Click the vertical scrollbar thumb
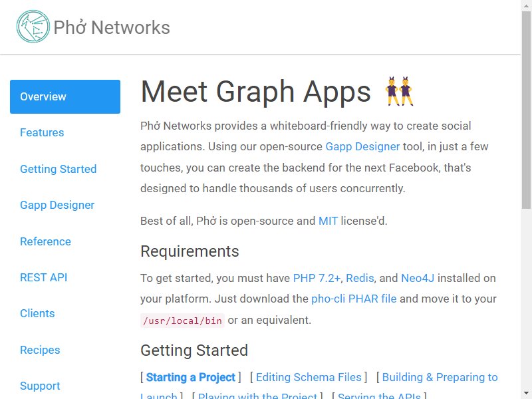Image resolution: width=532 pixels, height=399 pixels. point(526,110)
